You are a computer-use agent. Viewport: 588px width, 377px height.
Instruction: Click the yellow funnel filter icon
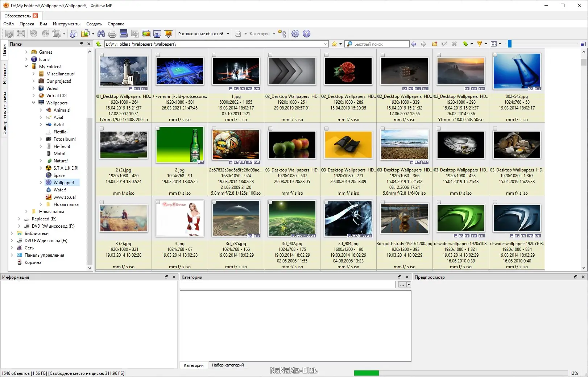click(479, 44)
